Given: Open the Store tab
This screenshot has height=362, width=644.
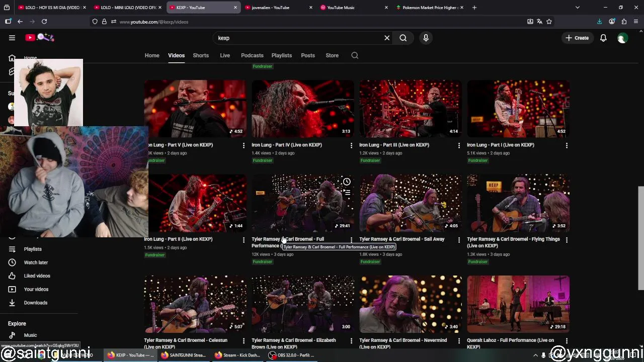Looking at the screenshot, I should (332, 55).
